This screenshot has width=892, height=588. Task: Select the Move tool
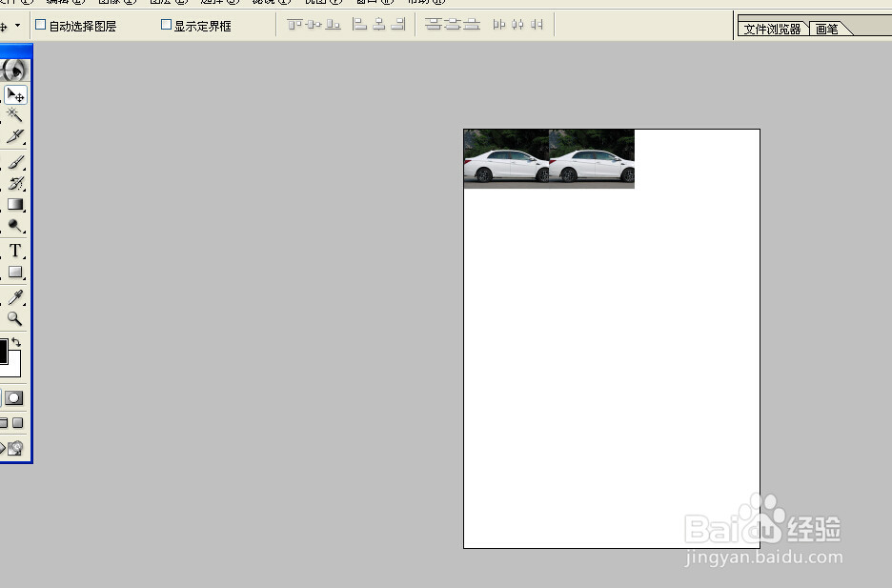coord(15,95)
